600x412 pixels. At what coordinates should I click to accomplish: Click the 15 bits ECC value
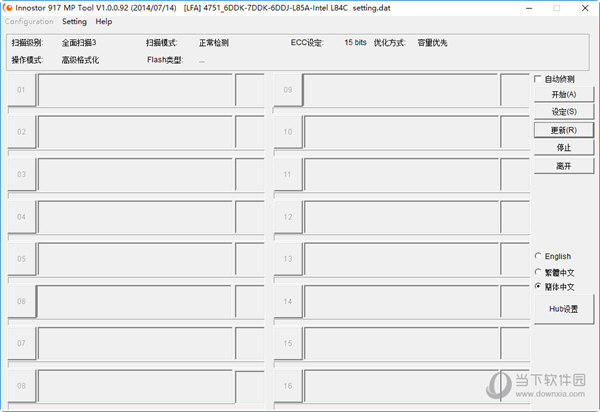[x=355, y=42]
